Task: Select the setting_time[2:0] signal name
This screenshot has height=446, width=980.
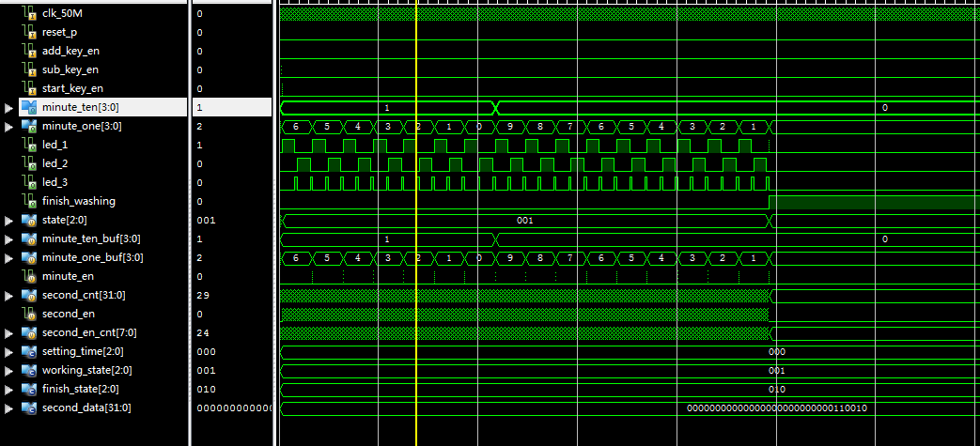Action: click(x=80, y=351)
